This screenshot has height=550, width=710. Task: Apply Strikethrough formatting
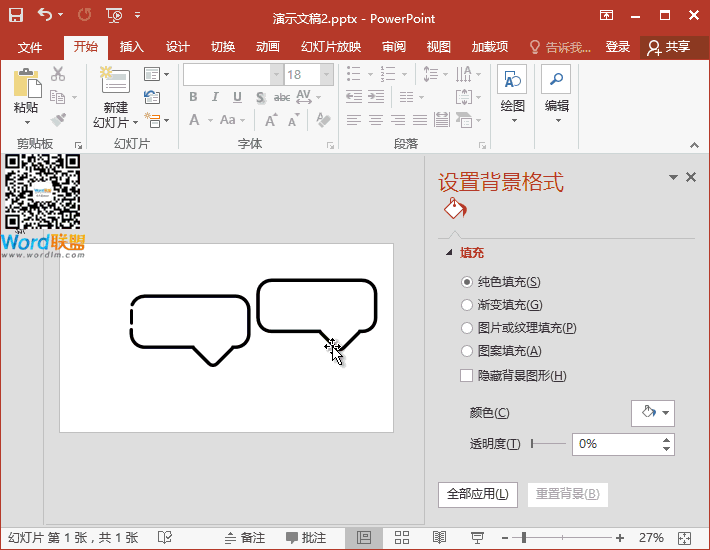282,97
